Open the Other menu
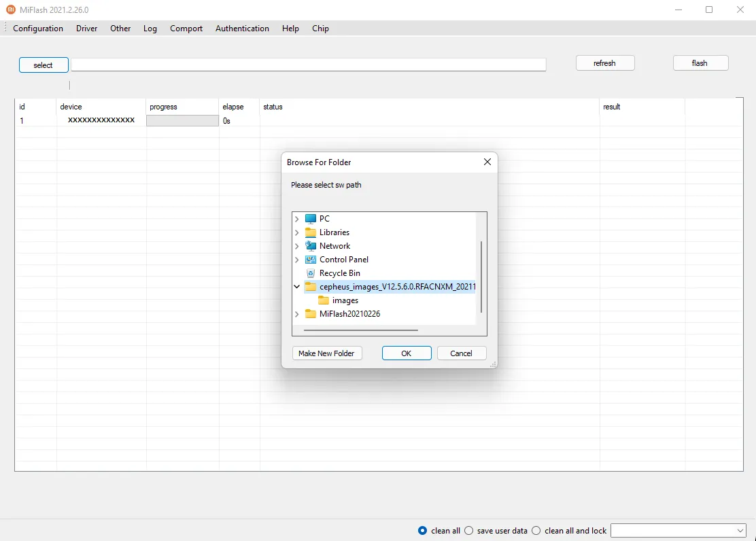 (x=120, y=29)
